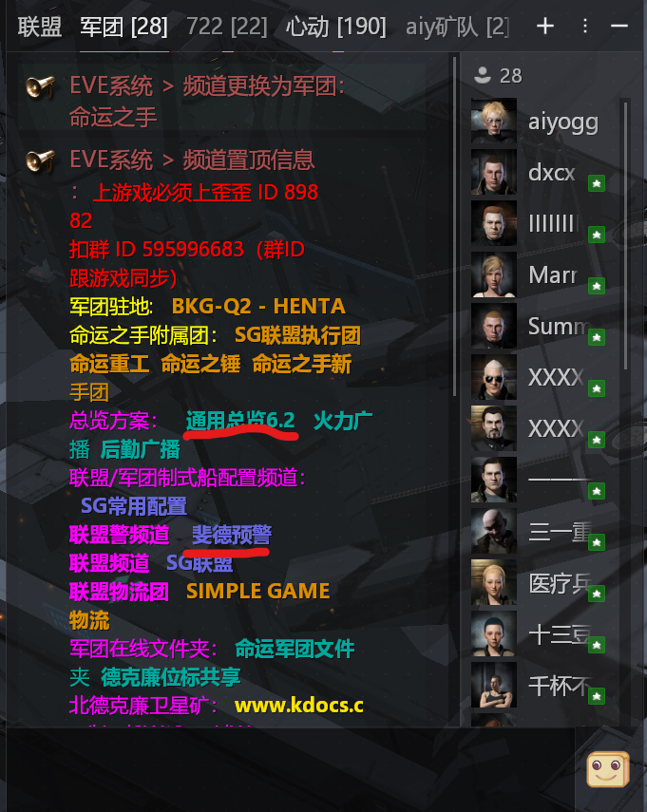Click the member list scrollbar
Viewport: 647px width, 812px height.
click(625, 236)
